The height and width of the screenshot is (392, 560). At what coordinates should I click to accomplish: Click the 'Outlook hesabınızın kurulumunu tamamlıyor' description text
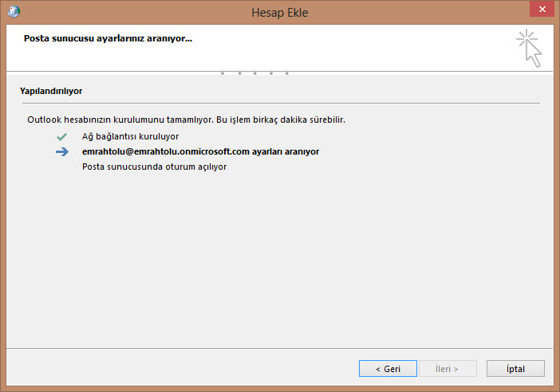[186, 120]
